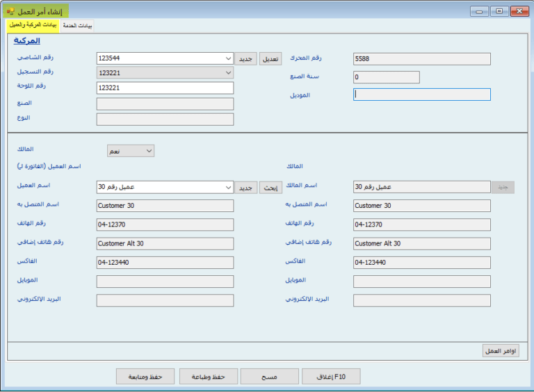Click جديد button beside customer name

tap(245, 188)
